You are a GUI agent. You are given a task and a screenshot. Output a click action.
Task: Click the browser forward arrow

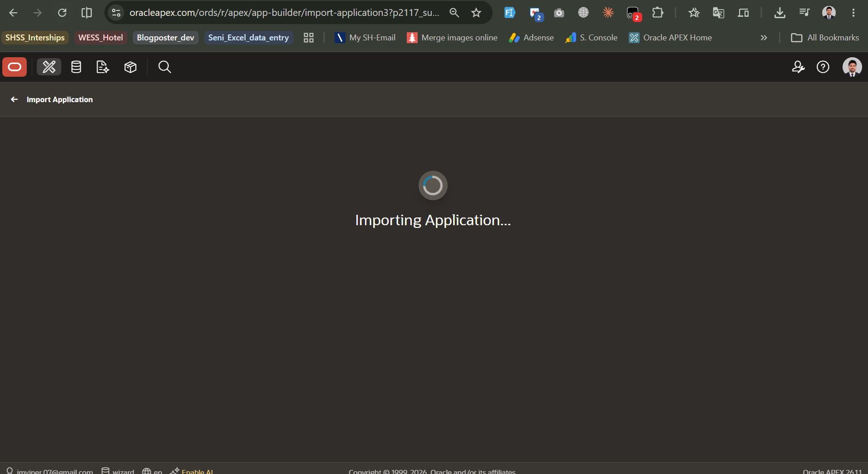tap(38, 13)
